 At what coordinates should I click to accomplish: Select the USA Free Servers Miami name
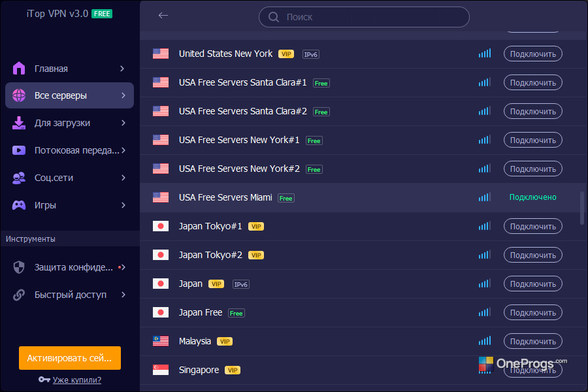click(x=225, y=197)
